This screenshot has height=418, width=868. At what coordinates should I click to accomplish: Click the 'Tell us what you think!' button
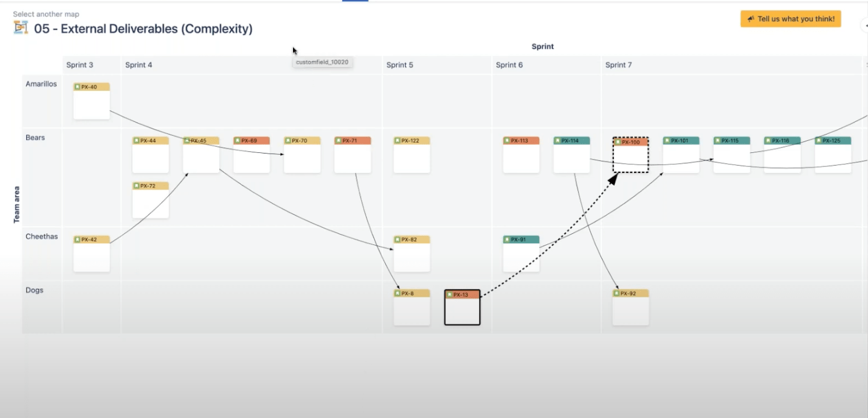click(790, 19)
